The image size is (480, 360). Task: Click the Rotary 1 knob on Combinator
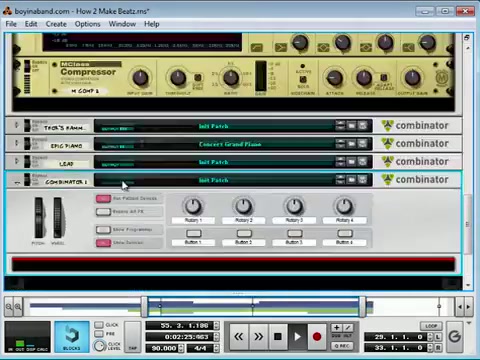pyautogui.click(x=193, y=206)
